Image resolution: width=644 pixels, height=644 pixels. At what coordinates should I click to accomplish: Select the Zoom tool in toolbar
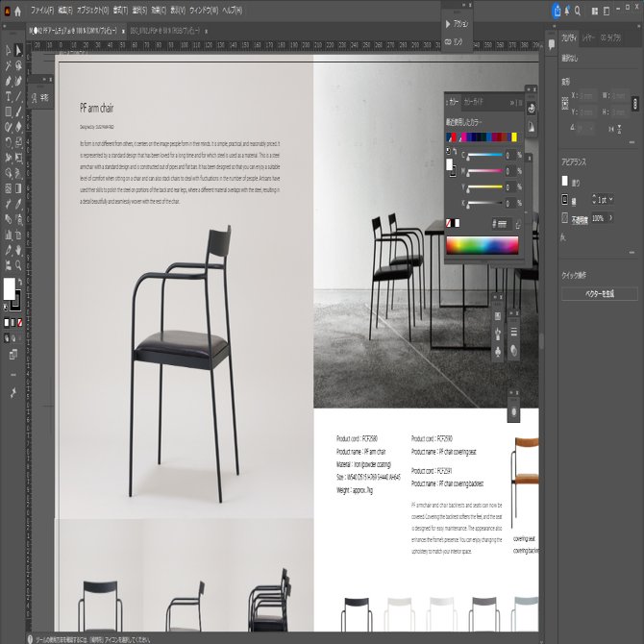pyautogui.click(x=18, y=265)
